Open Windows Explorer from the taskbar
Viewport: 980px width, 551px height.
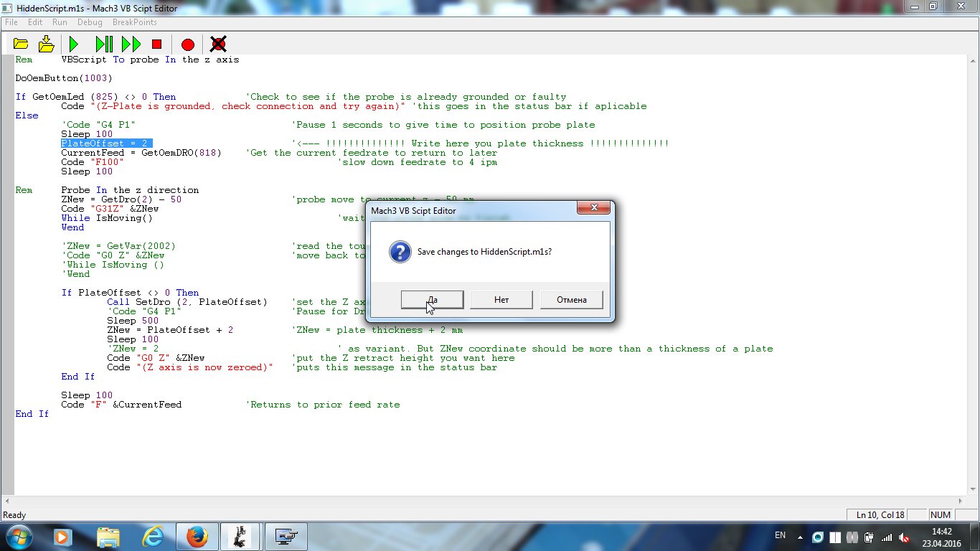point(108,536)
